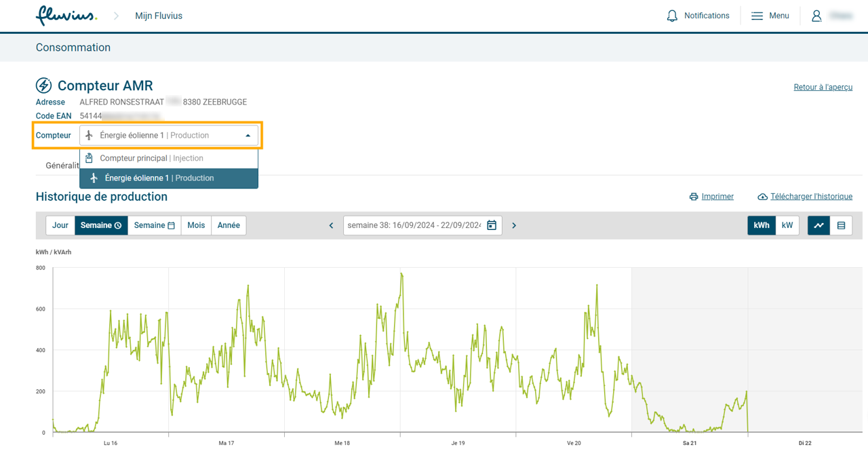The height and width of the screenshot is (449, 868).
Task: Click the Fluvius logo
Action: tap(66, 16)
